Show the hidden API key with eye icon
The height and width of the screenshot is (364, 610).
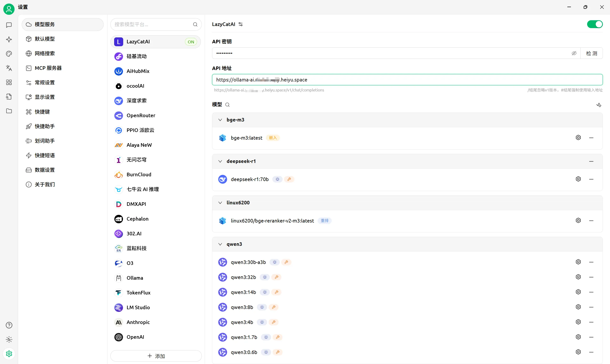pos(574,53)
